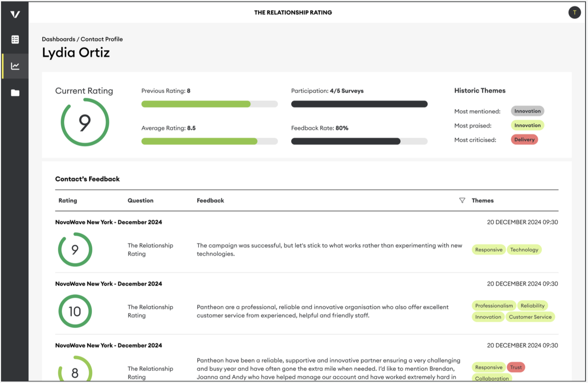Click the Historic Themes heading
Viewport: 588px width, 383px height.
[480, 91]
